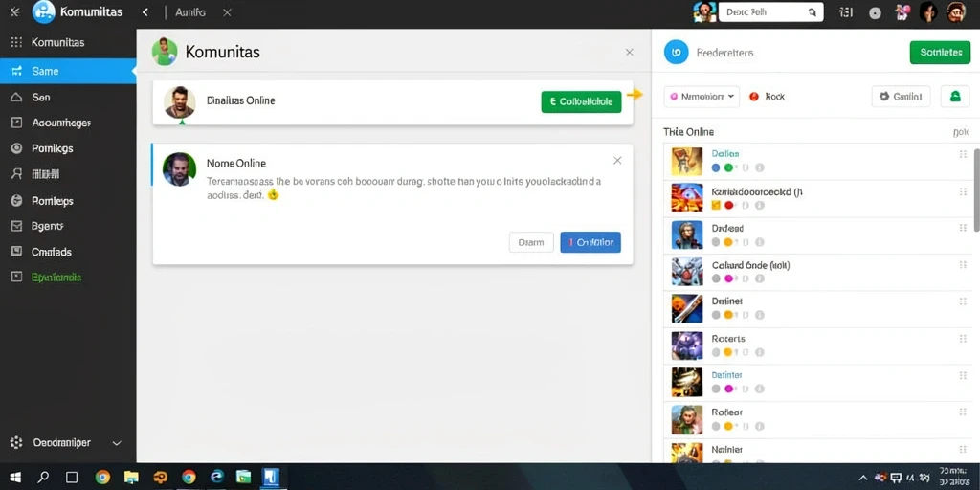Toggle the magenta status dot under Colund 6nde
The height and width of the screenshot is (490, 980).
727,278
